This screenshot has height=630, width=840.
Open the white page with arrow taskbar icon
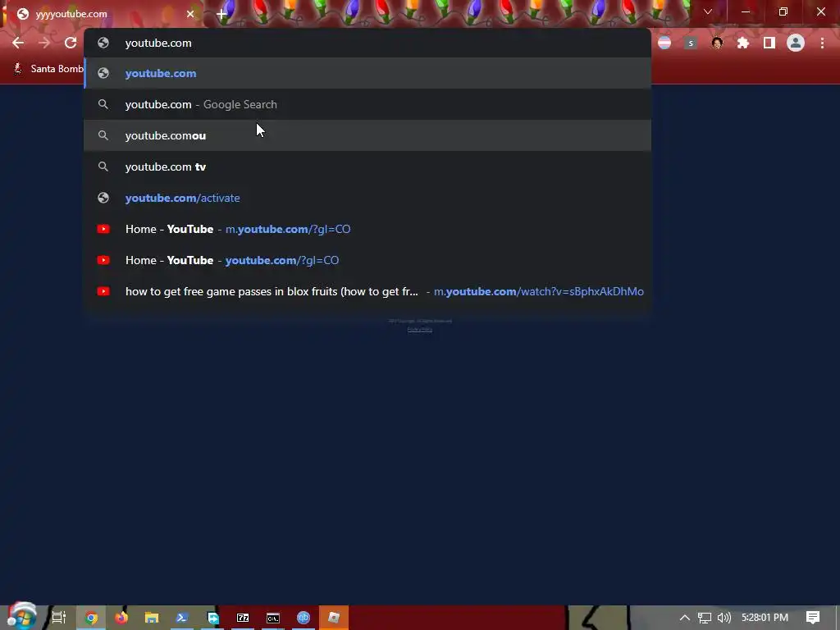[x=212, y=618]
